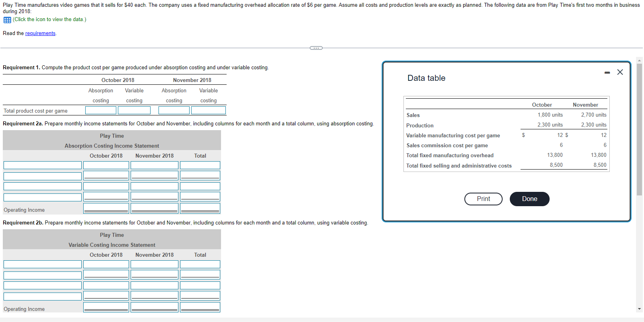Click first row October field in Absorption Costing statement
644x322 pixels.
click(x=106, y=165)
